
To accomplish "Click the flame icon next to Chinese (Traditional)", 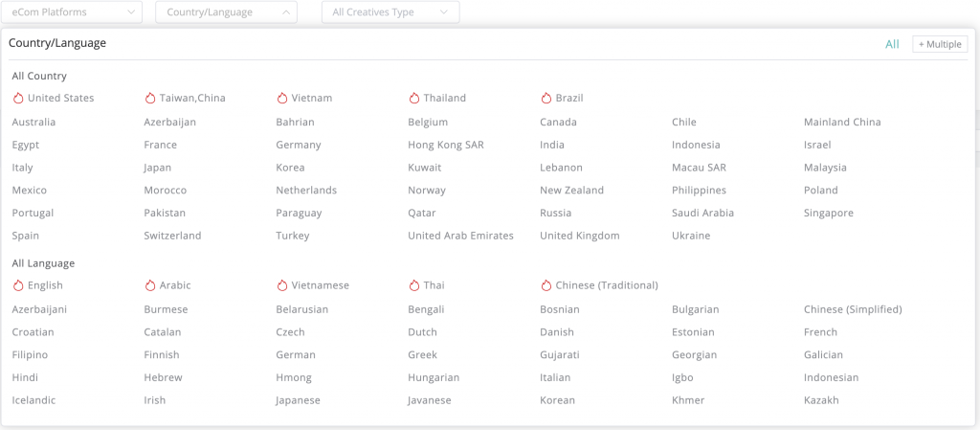I will [546, 285].
